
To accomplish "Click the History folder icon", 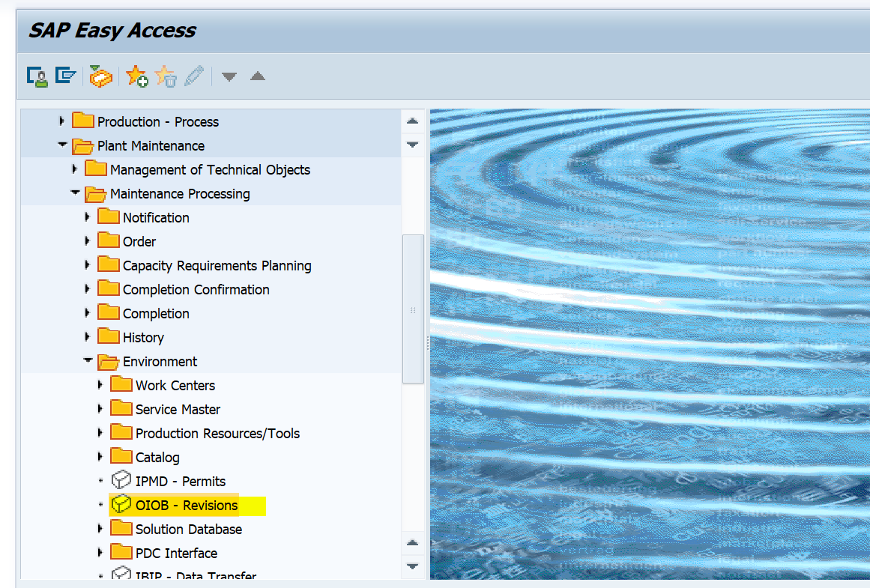I will pos(108,336).
